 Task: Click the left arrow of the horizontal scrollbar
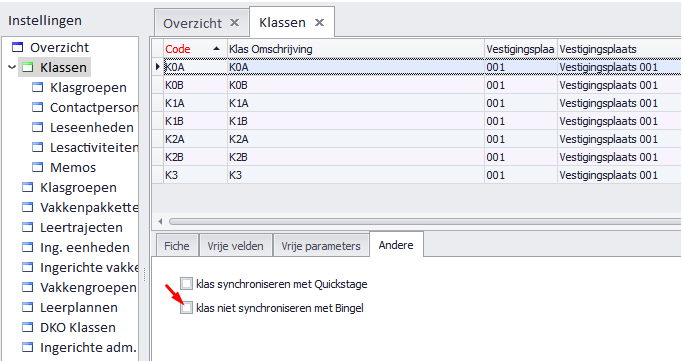tap(160, 221)
